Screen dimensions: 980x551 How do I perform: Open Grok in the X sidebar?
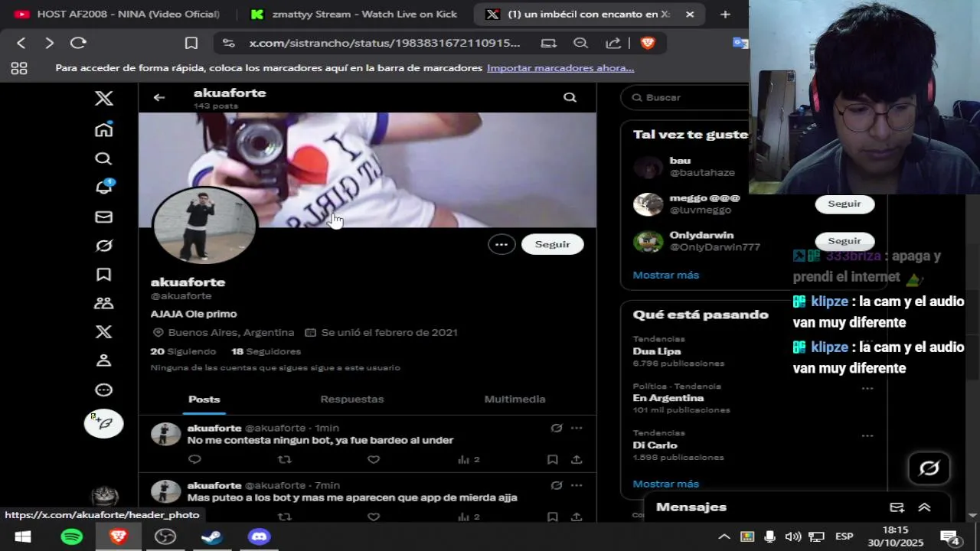coord(103,246)
